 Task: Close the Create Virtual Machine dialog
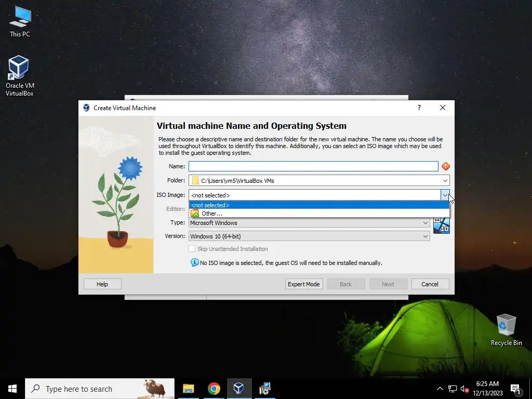[443, 108]
